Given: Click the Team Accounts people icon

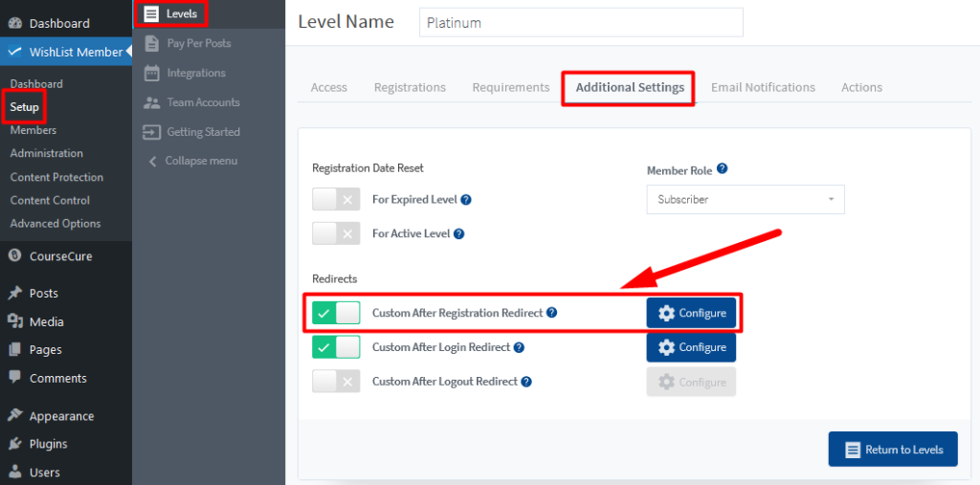Looking at the screenshot, I should click(x=151, y=102).
